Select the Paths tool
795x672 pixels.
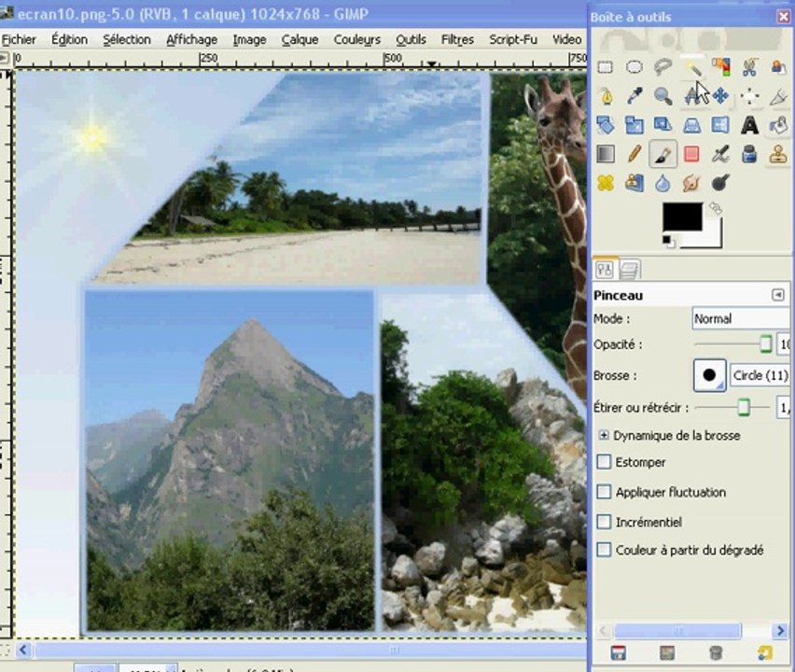606,96
